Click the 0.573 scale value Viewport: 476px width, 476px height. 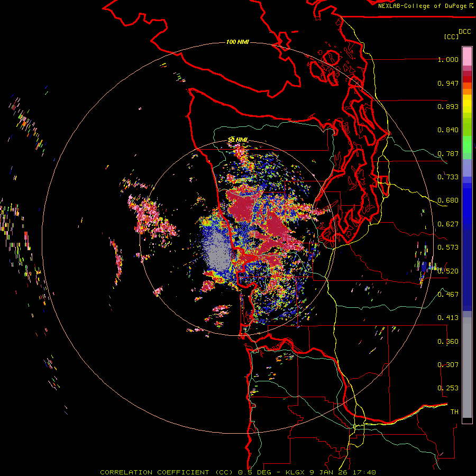pos(448,248)
